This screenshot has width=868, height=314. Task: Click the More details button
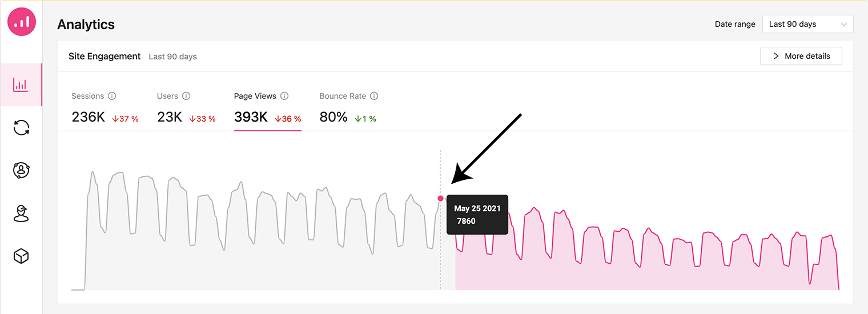pyautogui.click(x=801, y=56)
